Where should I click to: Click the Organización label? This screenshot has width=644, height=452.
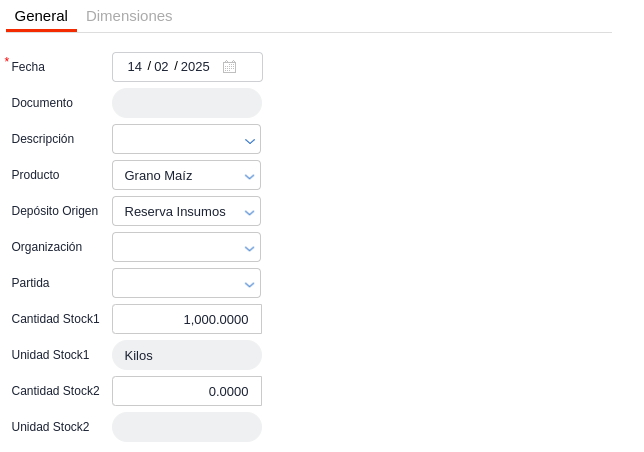tap(47, 247)
